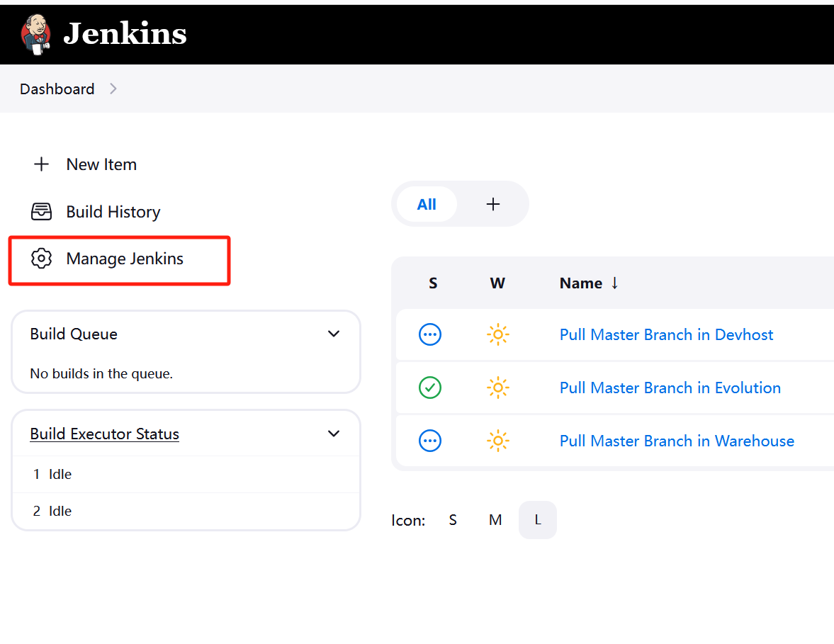Image resolution: width=834 pixels, height=644 pixels.
Task: Click not-built status icon for Warehouse job
Action: coord(430,441)
